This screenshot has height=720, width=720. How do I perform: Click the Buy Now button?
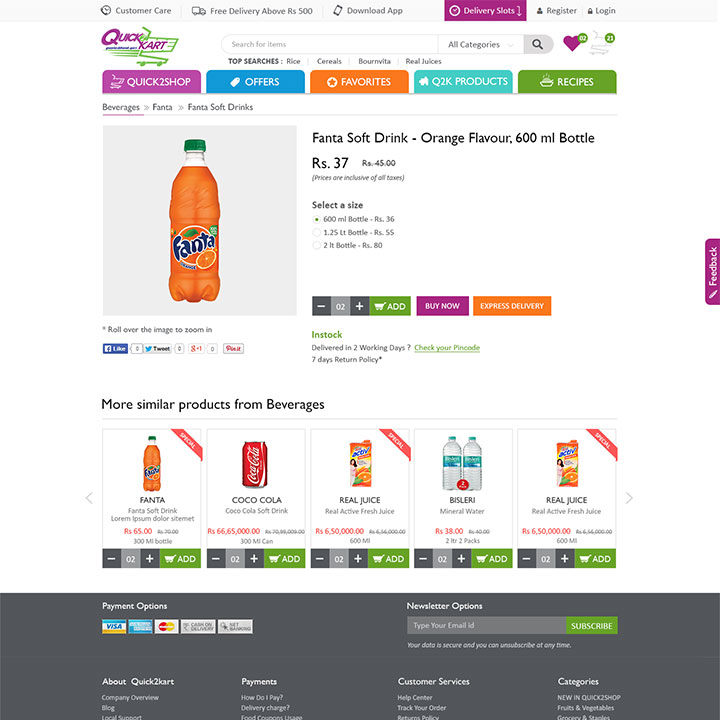(x=442, y=306)
